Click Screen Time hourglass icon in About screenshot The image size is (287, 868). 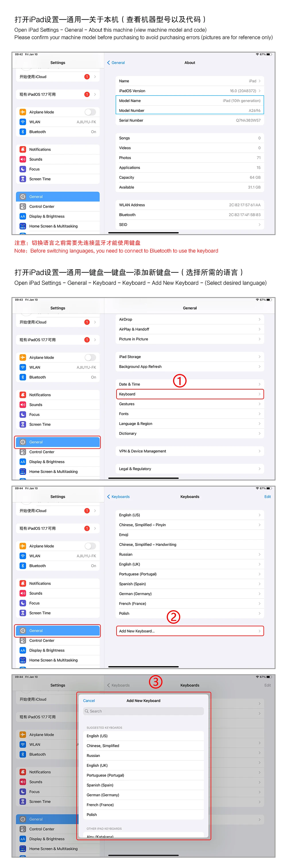(23, 179)
